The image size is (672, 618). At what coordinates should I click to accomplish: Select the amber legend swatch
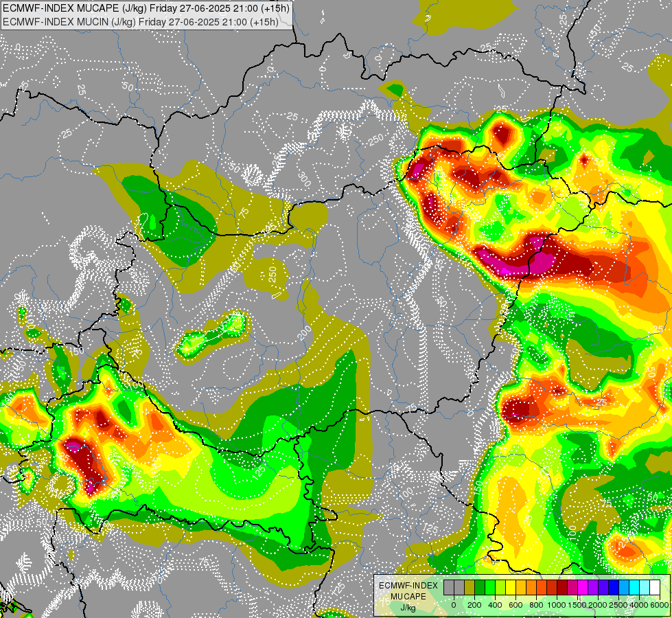pyautogui.click(x=521, y=588)
